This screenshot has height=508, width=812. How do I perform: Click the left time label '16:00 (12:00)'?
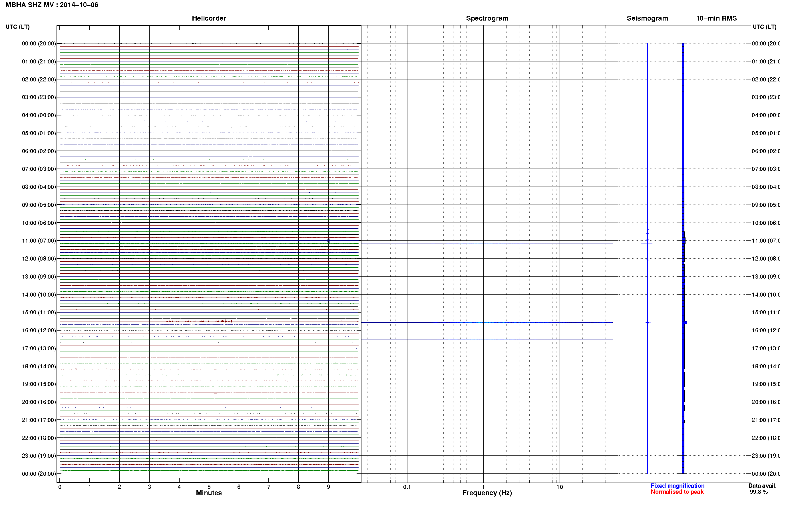(x=39, y=330)
